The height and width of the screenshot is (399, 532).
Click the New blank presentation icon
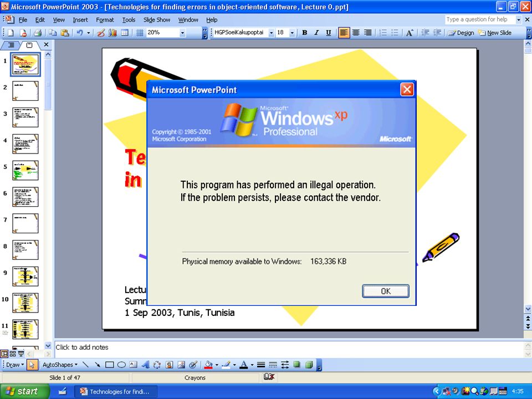pos(11,33)
